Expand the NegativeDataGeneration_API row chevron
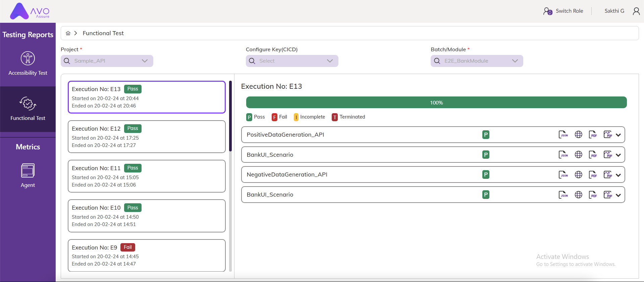Viewport: 644px width, 282px height. [x=619, y=175]
